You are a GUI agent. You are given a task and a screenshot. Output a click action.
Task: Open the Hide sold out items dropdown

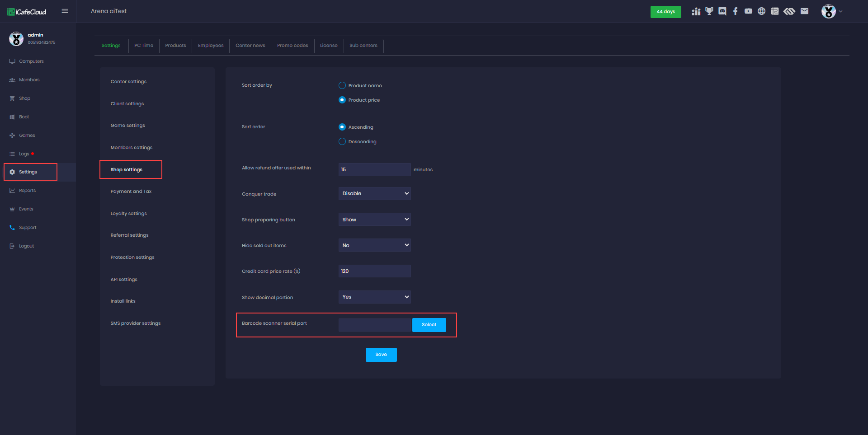pyautogui.click(x=374, y=245)
